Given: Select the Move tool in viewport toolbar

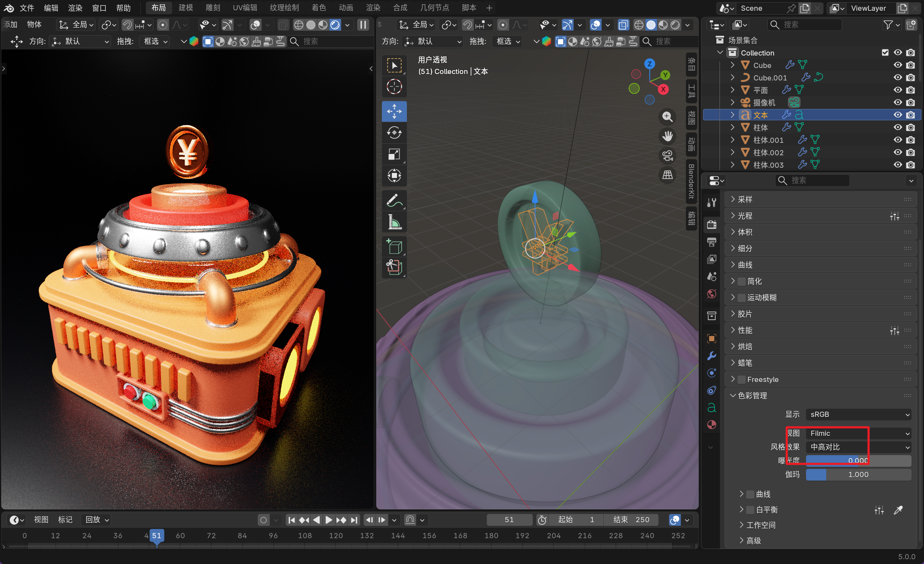Looking at the screenshot, I should [394, 111].
